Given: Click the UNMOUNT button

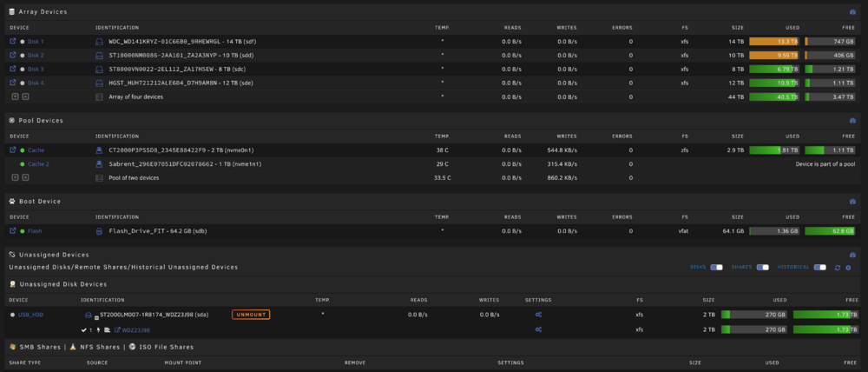Looking at the screenshot, I should (251, 315).
